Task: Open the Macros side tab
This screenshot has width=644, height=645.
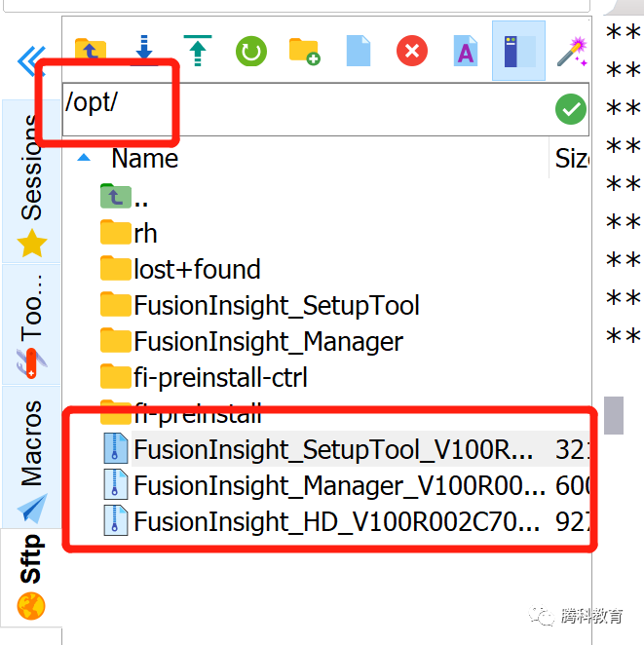Action: pyautogui.click(x=31, y=457)
